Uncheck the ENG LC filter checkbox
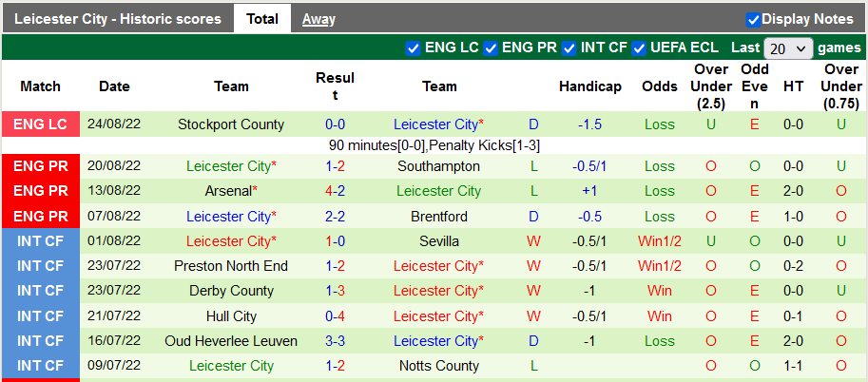 [x=413, y=48]
